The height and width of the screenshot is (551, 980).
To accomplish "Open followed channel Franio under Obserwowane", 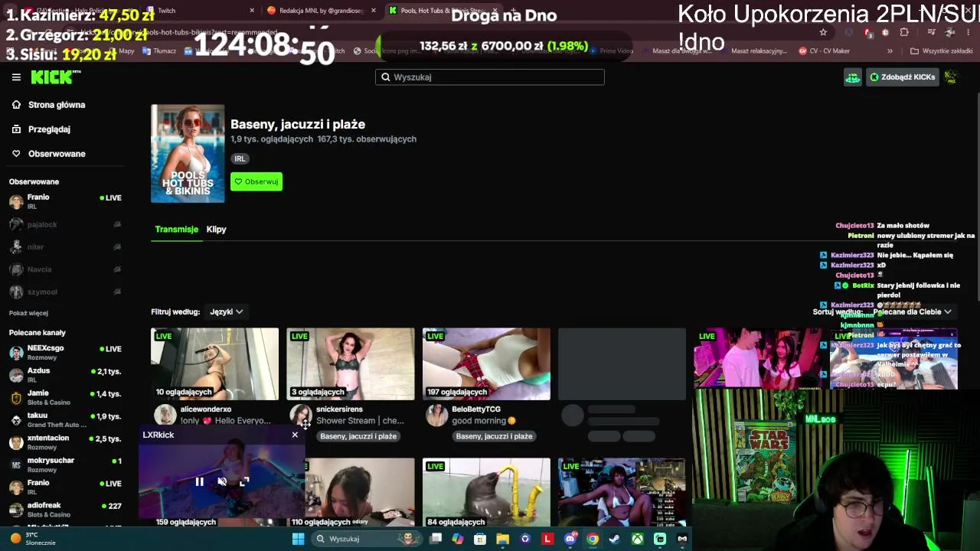I will [65, 201].
